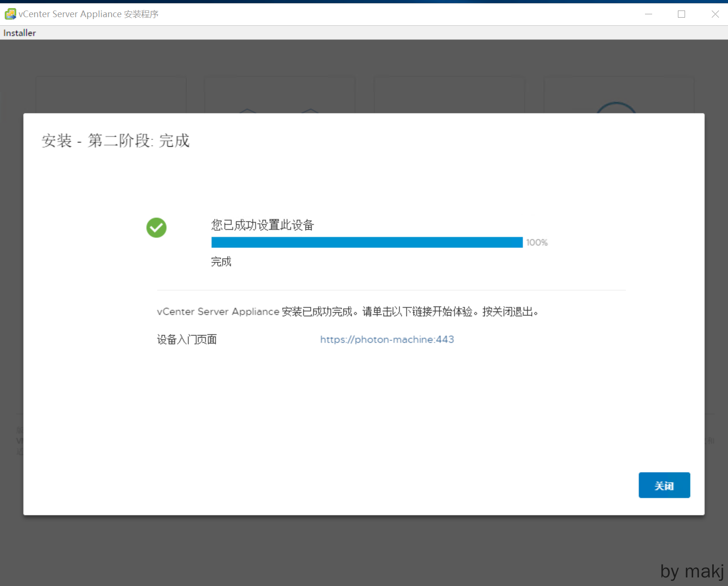Screen dimensions: 728x586
Task: Click the dimmed icon in the second background card
Action: (x=279, y=110)
